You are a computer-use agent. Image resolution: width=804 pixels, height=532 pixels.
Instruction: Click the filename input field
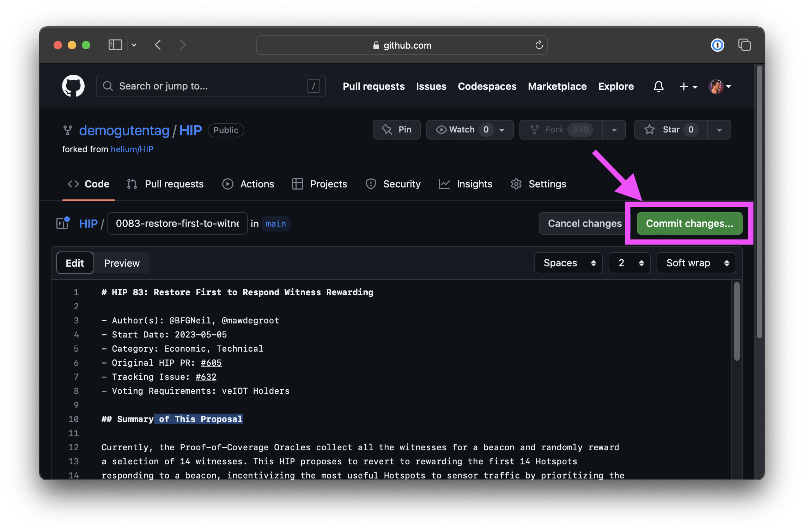(177, 223)
